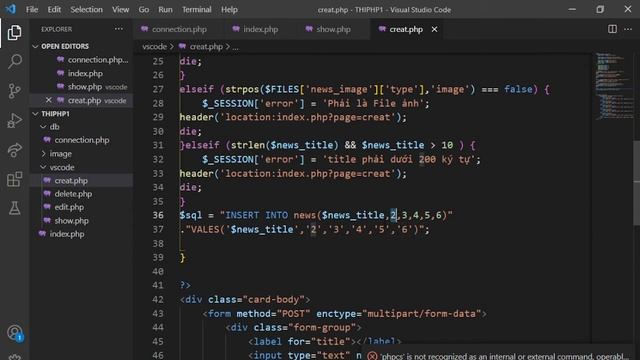
Task: Place cursor on the VALES line 37
Action: pyautogui.click(x=304, y=229)
